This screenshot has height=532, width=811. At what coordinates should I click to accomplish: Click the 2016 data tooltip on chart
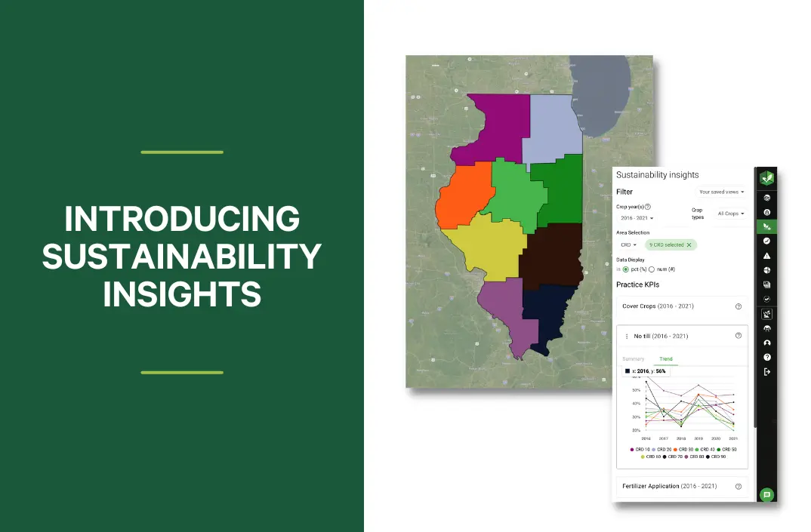click(x=646, y=371)
